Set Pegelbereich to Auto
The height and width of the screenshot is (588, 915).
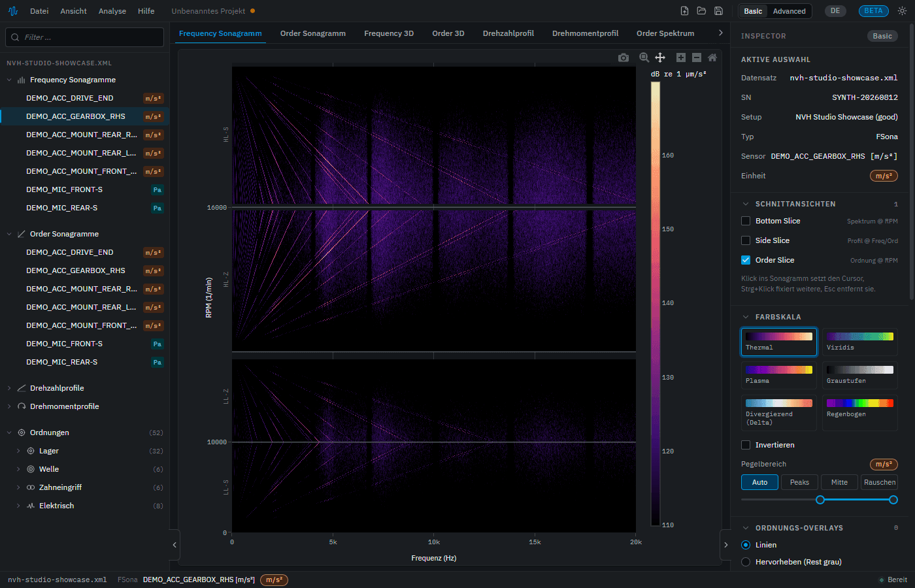(x=759, y=482)
